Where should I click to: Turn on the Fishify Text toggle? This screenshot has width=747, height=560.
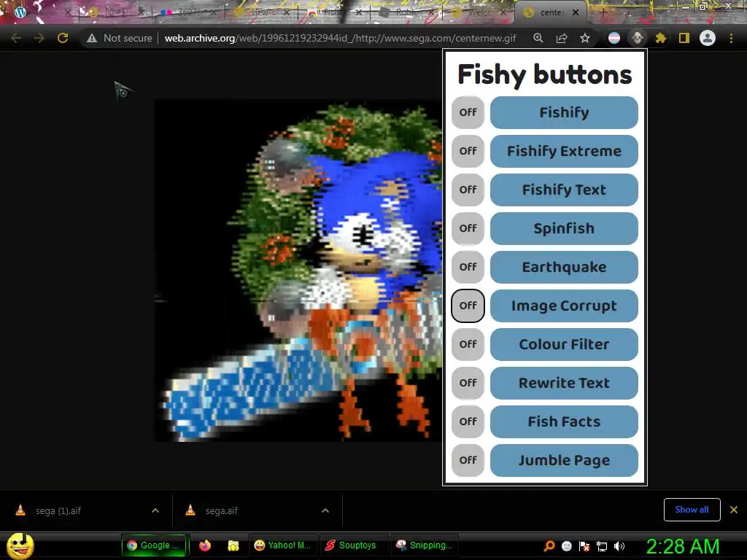pos(468,190)
